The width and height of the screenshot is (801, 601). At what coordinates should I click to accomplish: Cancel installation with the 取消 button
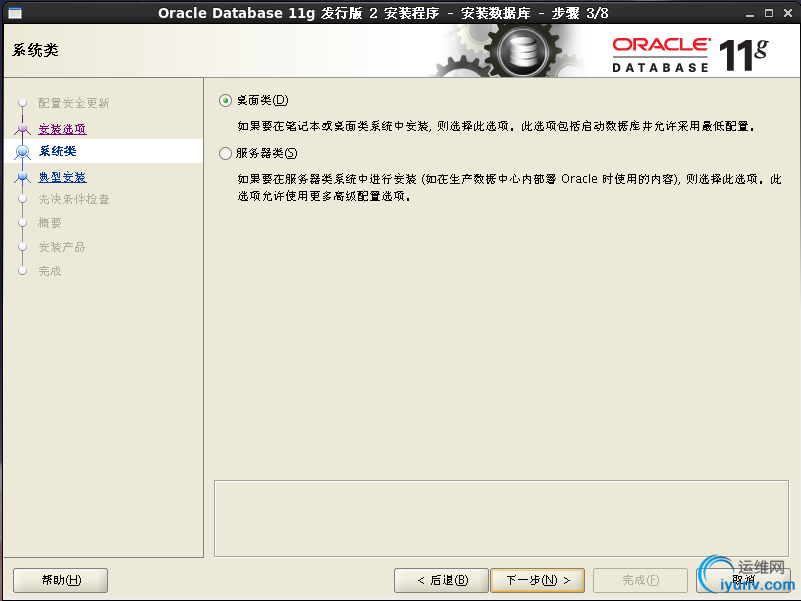(x=743, y=581)
